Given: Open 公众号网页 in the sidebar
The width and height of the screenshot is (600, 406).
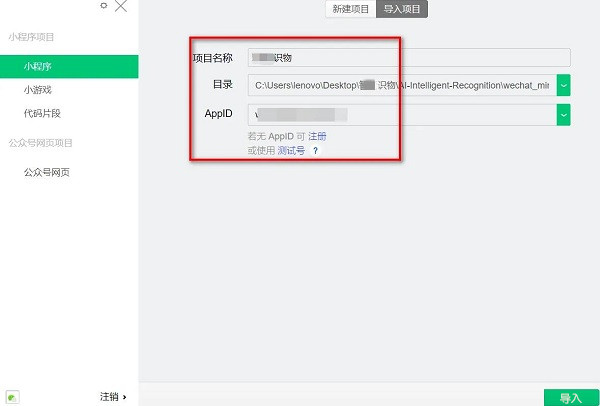Looking at the screenshot, I should (x=47, y=172).
